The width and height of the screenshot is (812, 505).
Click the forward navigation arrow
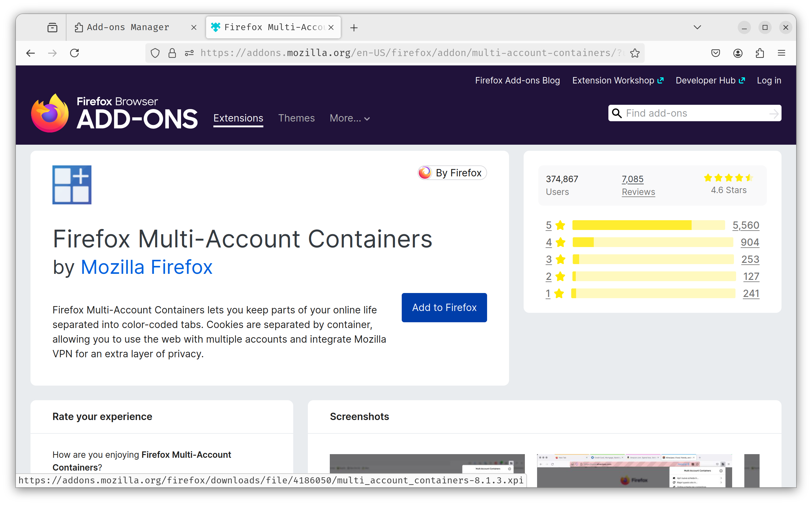52,53
